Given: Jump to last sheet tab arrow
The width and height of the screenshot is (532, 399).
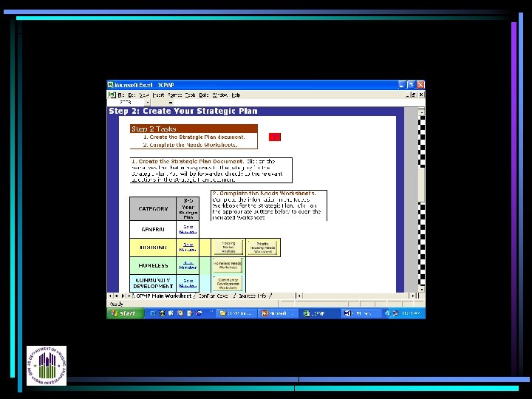Looking at the screenshot, I should point(129,296).
